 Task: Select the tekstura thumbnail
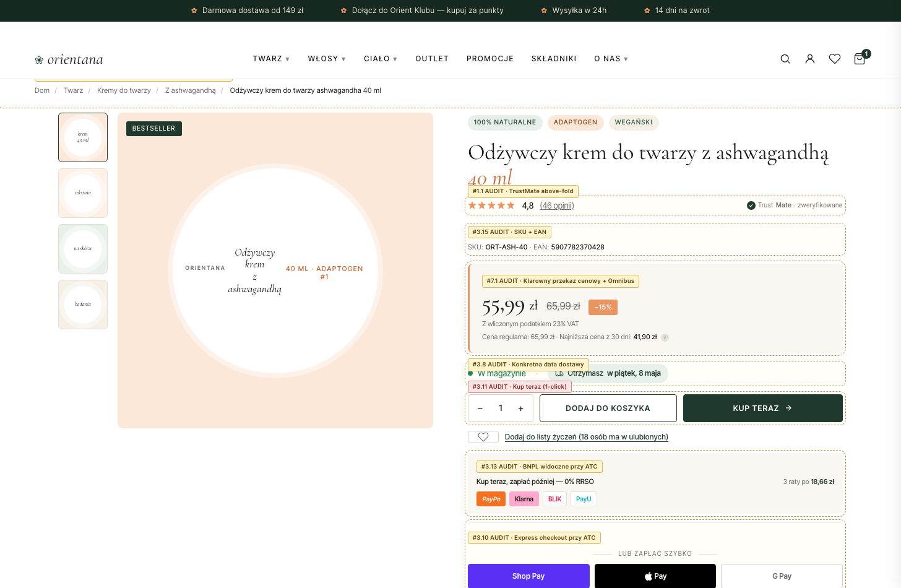(x=83, y=193)
